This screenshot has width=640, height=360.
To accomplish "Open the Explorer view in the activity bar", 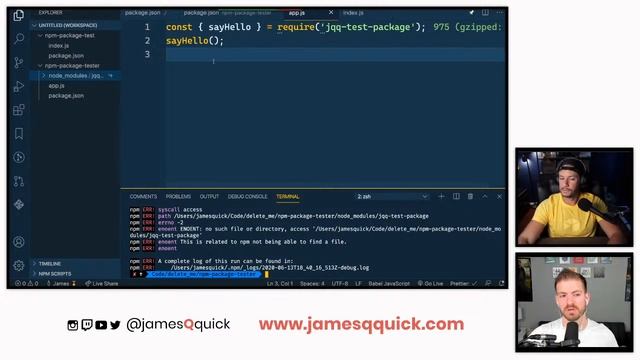I will coord(18,16).
